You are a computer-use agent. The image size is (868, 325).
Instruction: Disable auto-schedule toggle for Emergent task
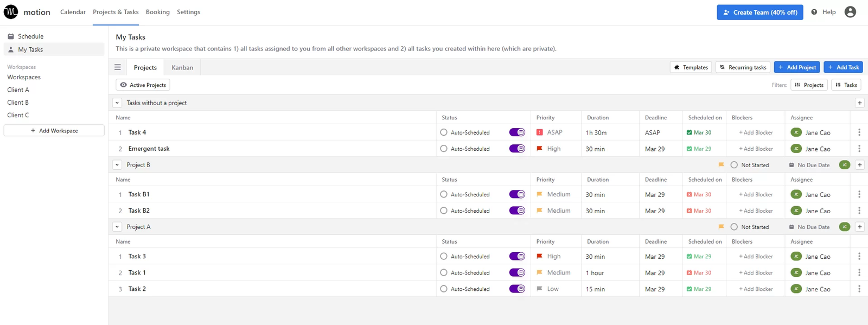point(517,149)
